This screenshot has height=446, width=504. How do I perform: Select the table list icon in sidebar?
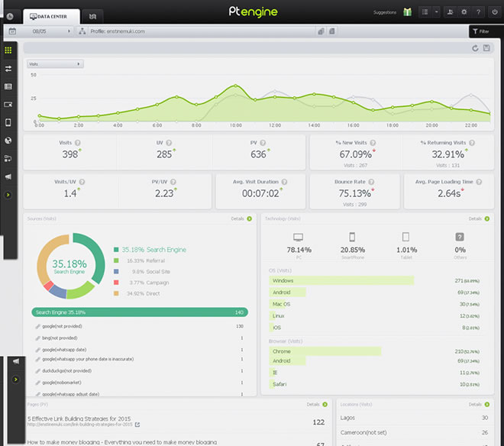coord(8,86)
